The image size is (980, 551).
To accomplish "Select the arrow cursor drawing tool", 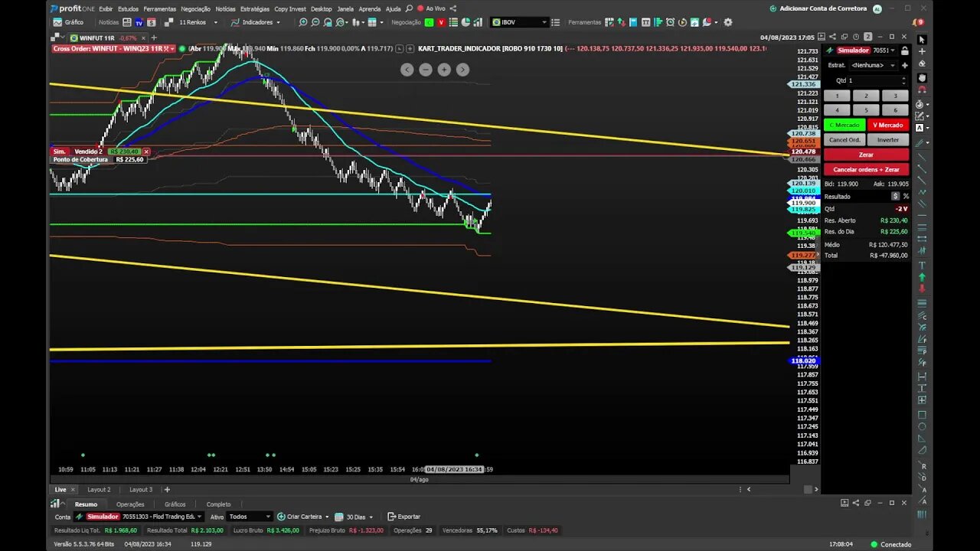I will pos(922,40).
